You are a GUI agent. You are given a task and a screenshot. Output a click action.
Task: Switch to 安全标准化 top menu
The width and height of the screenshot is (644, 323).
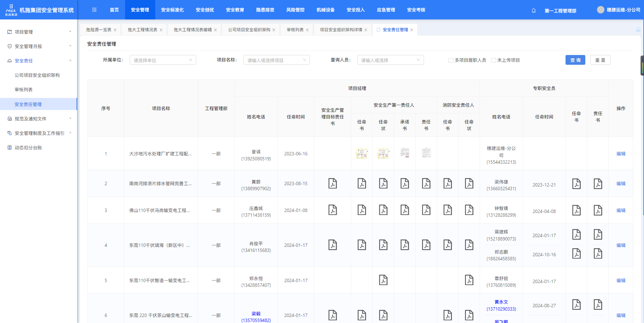[x=172, y=10]
